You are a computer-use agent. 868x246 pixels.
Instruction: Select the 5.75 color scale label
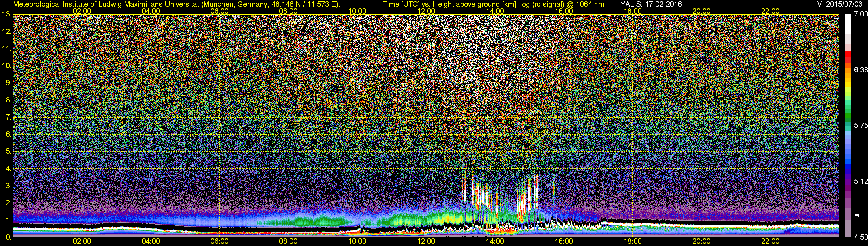click(860, 125)
